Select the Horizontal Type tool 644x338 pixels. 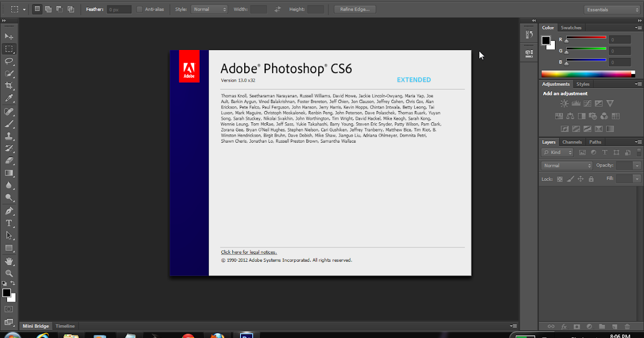pos(9,223)
